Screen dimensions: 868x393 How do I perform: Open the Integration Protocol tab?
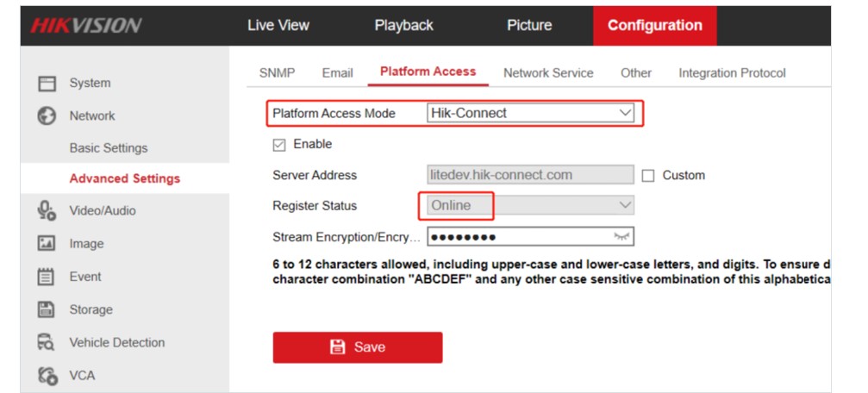pos(732,73)
